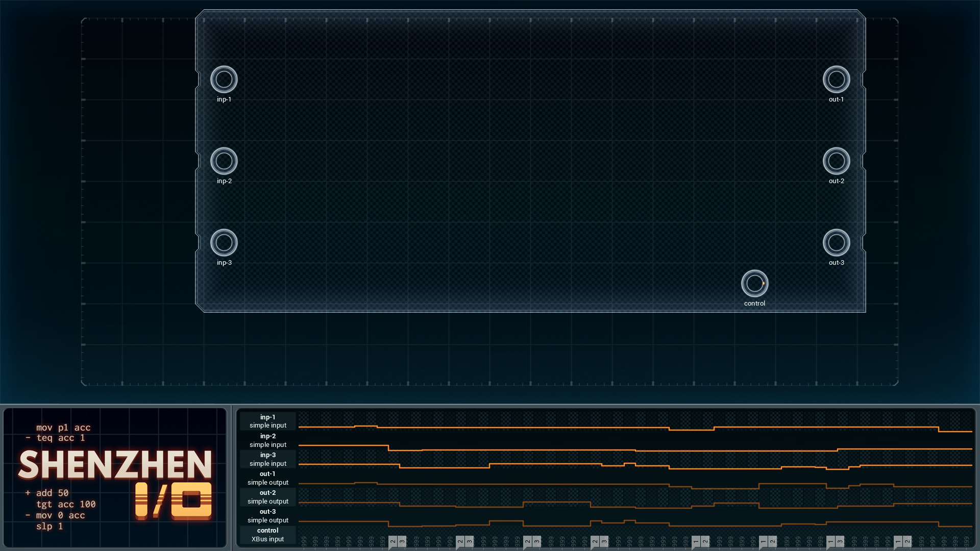Click the 'add 50' code line
The height and width of the screenshot is (551, 980).
pyautogui.click(x=52, y=493)
